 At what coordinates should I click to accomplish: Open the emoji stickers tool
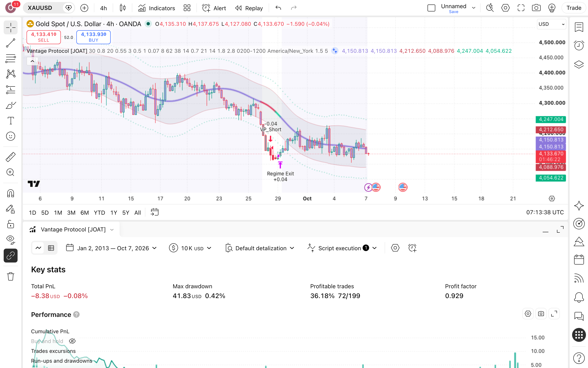point(10,136)
